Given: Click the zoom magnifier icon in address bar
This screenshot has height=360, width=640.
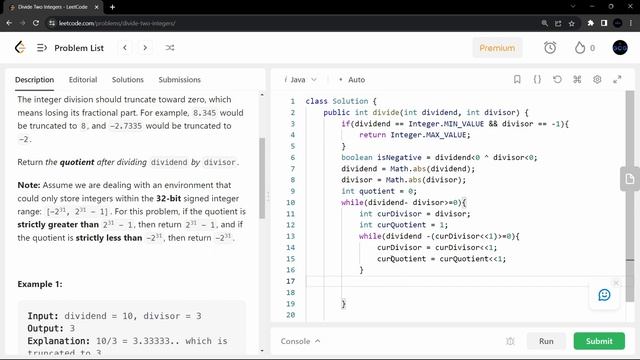Looking at the screenshot, I should pyautogui.click(x=544, y=23).
